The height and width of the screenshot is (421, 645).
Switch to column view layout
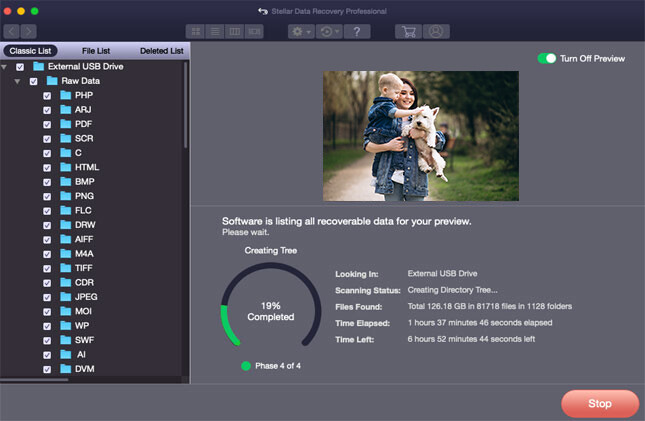[235, 32]
